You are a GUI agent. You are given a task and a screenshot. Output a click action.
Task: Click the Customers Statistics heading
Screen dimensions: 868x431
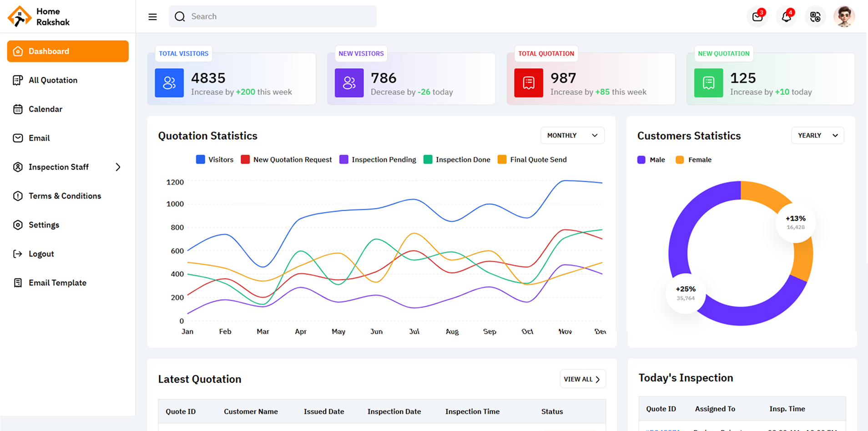coord(689,136)
